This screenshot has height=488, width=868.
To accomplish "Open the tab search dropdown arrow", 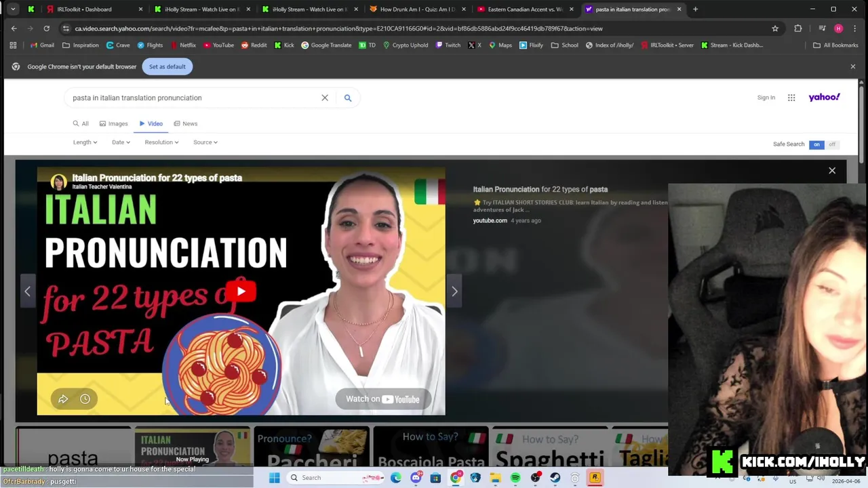I will tap(13, 9).
